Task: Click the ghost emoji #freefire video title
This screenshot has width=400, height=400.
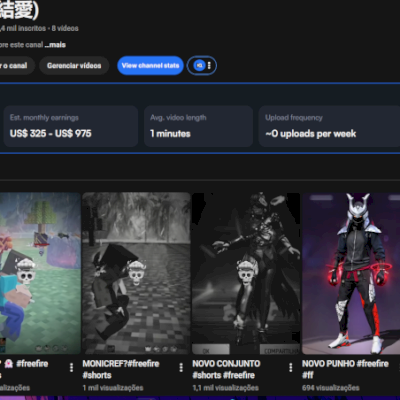Action: click(x=24, y=369)
